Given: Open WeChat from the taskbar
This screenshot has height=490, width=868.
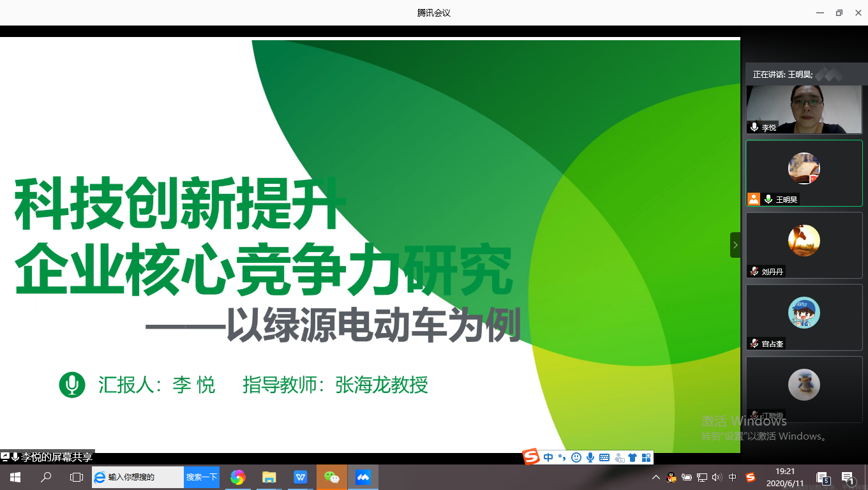Looking at the screenshot, I should coord(332,477).
